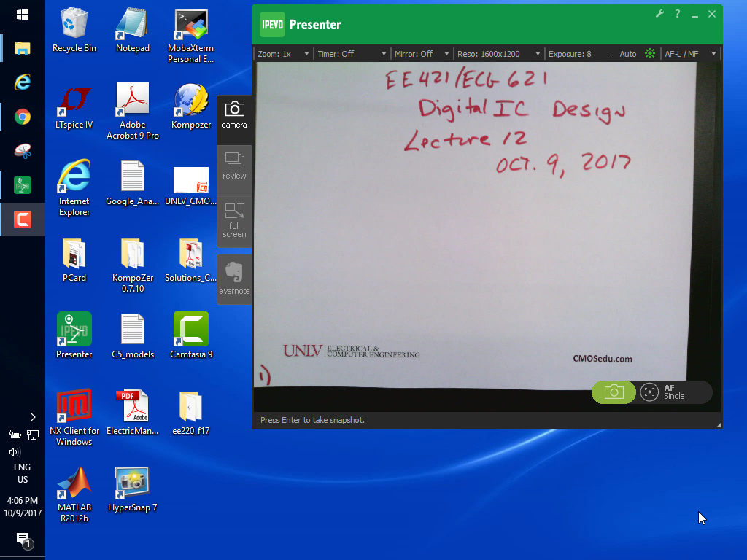747x560 pixels.
Task: Take snapshot with green camera button
Action: click(614, 392)
